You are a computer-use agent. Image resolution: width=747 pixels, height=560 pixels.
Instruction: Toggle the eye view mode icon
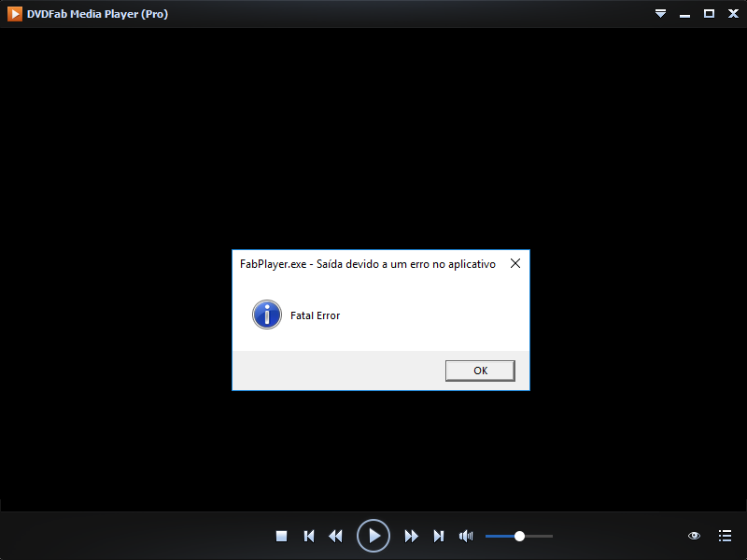point(694,536)
